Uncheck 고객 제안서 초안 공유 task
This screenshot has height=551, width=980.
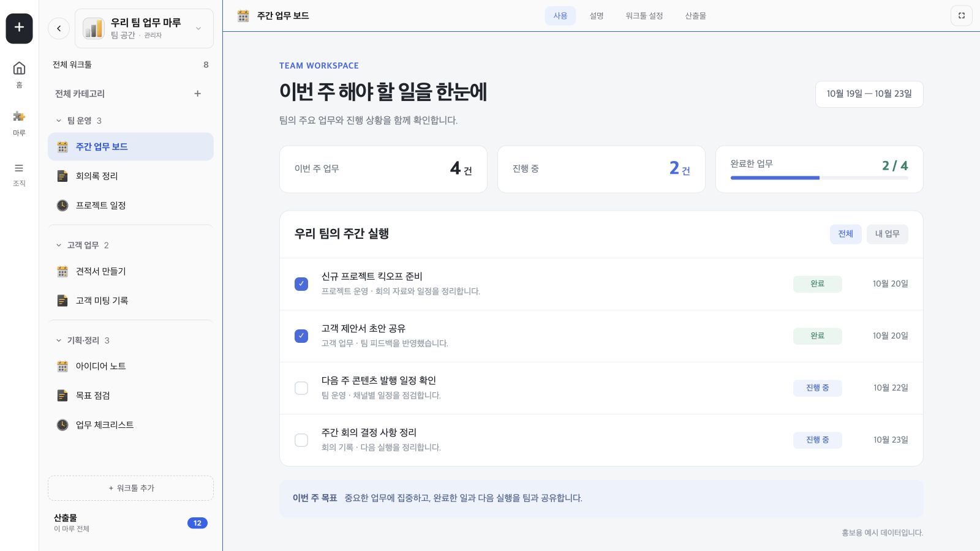click(301, 336)
